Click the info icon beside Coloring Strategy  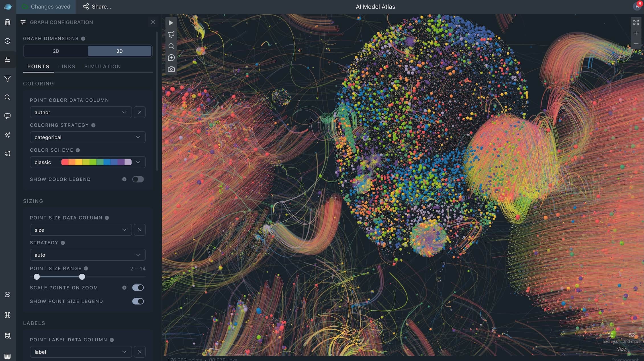[93, 125]
